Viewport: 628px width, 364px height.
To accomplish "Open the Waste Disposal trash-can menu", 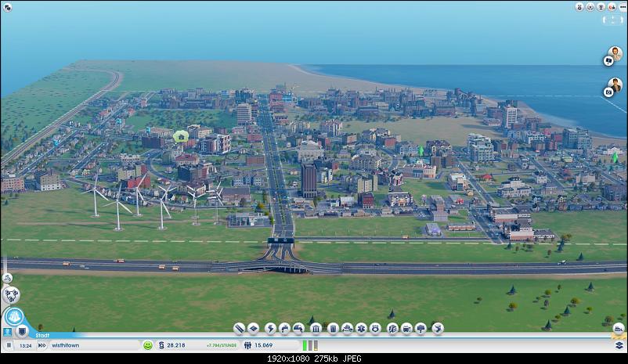I will [x=333, y=329].
